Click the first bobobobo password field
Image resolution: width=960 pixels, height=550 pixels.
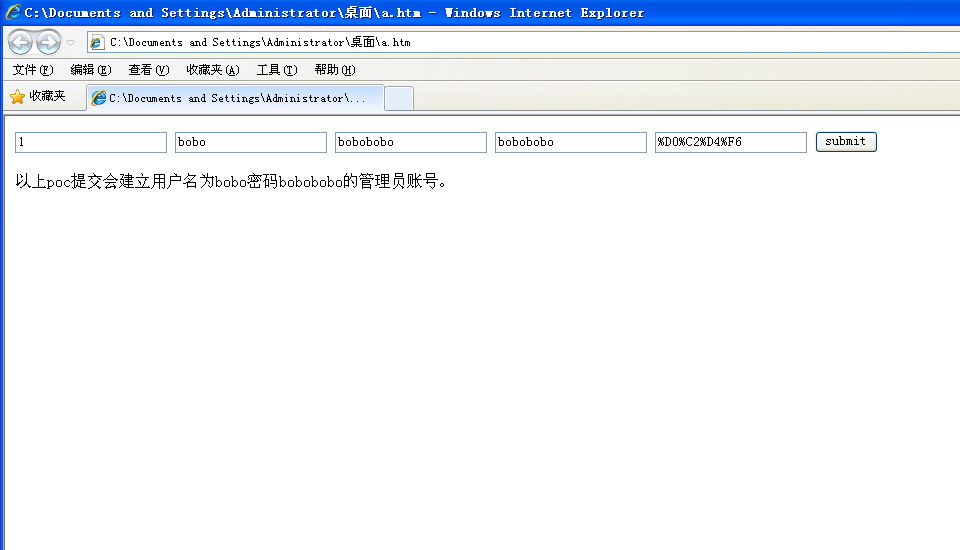(x=411, y=142)
